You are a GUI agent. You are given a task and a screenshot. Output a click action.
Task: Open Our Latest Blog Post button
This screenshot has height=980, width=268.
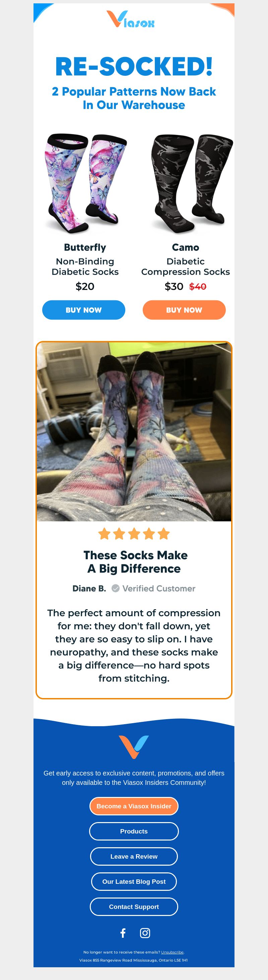(x=134, y=881)
